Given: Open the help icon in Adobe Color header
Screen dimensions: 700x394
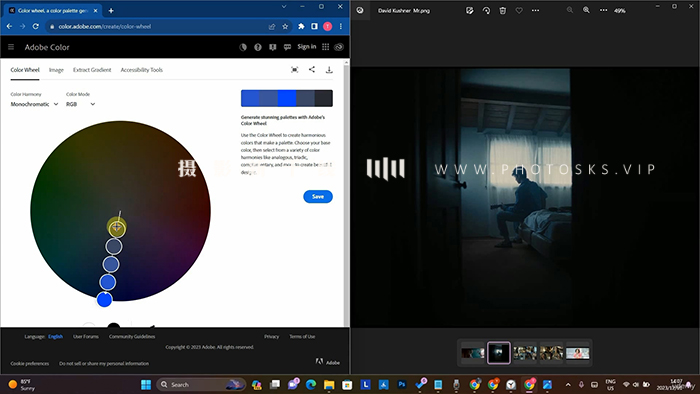Looking at the screenshot, I should (x=258, y=47).
